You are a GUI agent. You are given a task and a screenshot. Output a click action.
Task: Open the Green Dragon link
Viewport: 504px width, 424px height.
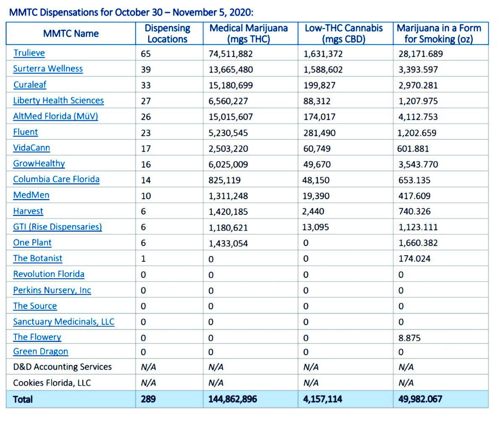pos(41,351)
